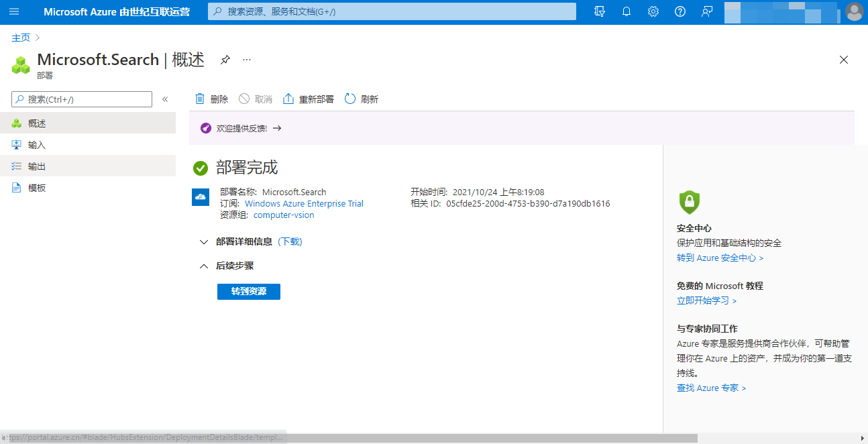Open 查找 Azure 专家 link
Screen dimensions: 868x444
(711, 388)
